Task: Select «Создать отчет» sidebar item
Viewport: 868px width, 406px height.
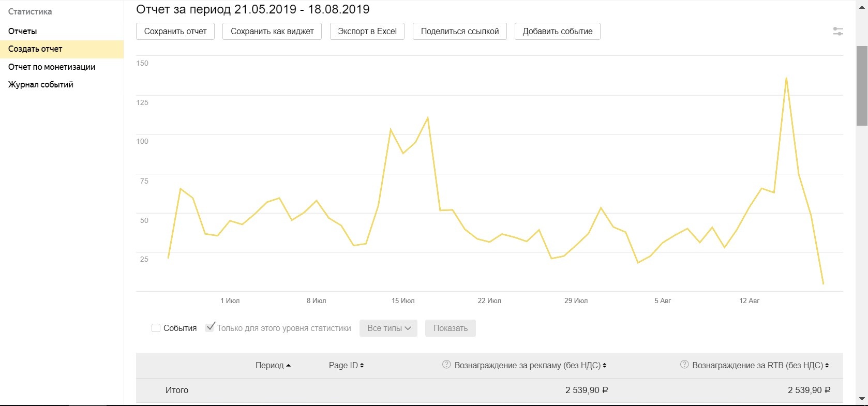Action: (35, 49)
